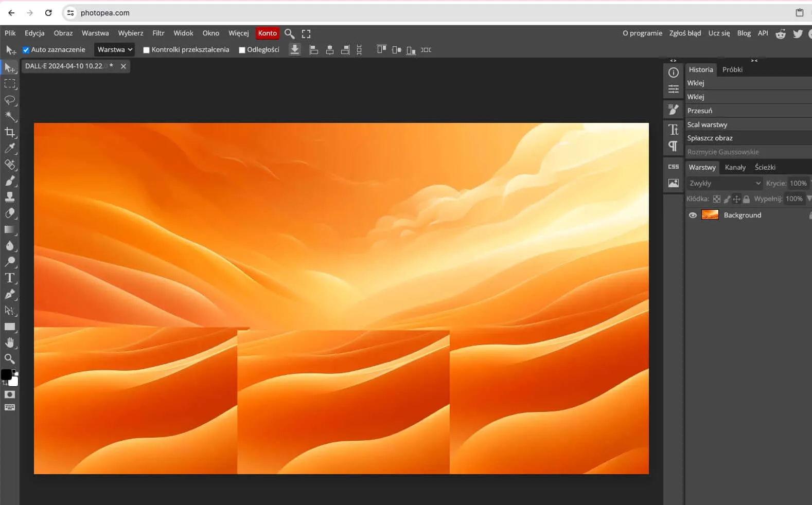This screenshot has width=812, height=505.
Task: Switch to the Próbki tab
Action: pyautogui.click(x=732, y=69)
